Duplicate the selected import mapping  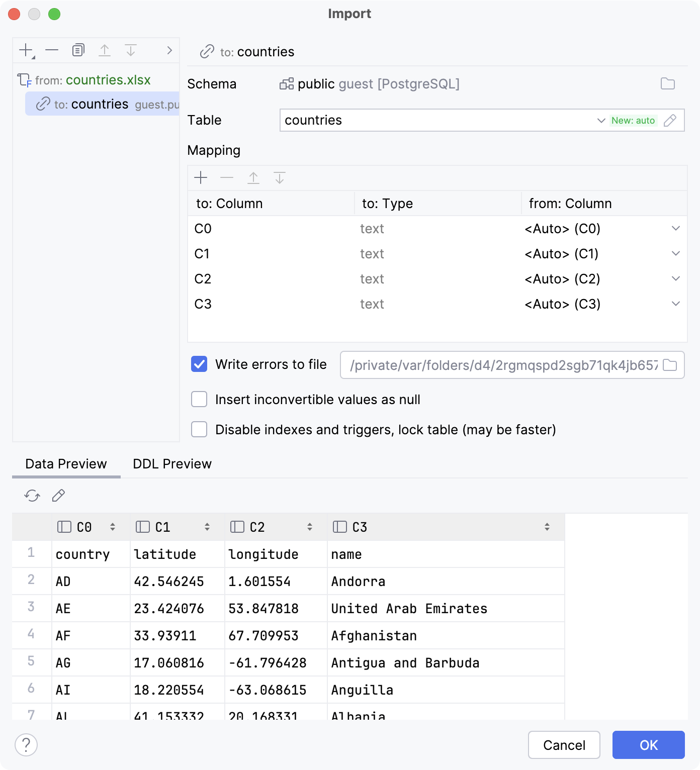tap(77, 50)
